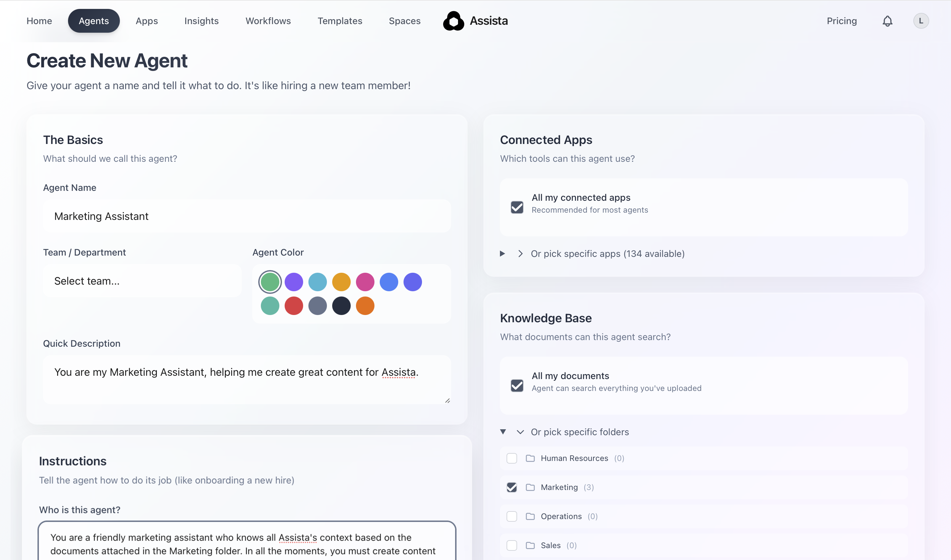Click the chevron beside pick specific apps
The image size is (951, 560).
click(x=520, y=254)
